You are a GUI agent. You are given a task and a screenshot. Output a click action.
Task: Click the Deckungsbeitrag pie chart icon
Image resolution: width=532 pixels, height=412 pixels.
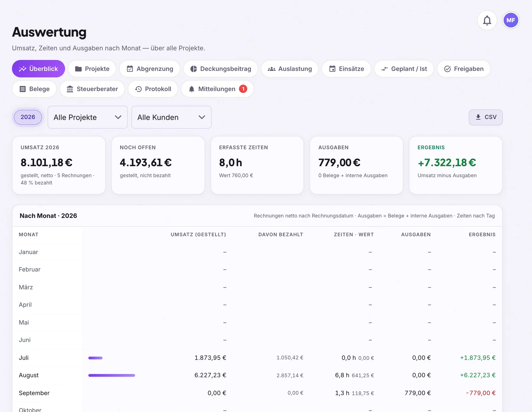coord(194,69)
